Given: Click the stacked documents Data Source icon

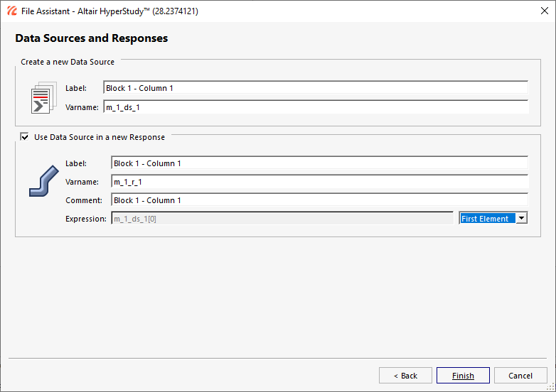Looking at the screenshot, I should 44,98.
